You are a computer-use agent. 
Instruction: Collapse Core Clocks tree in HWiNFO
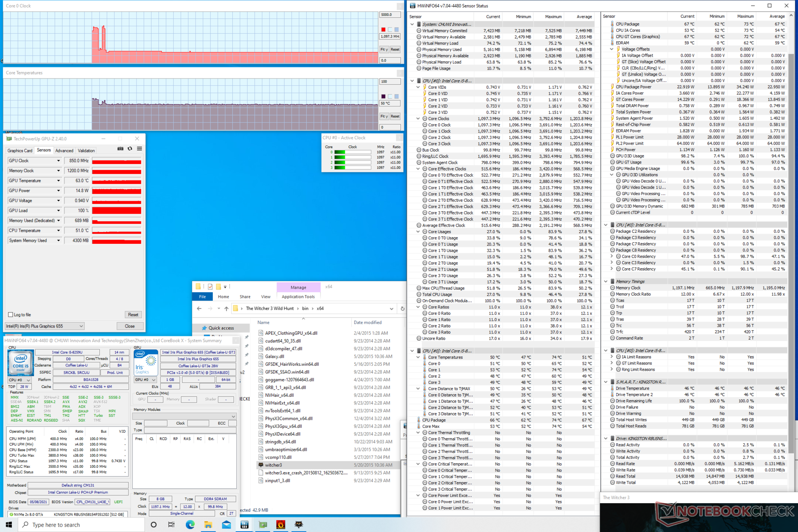pyautogui.click(x=418, y=119)
